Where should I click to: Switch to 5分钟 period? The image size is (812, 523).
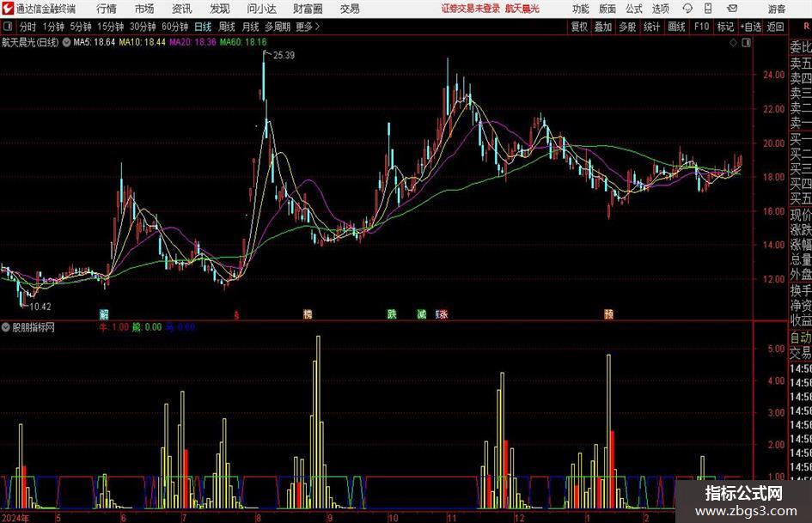click(81, 27)
